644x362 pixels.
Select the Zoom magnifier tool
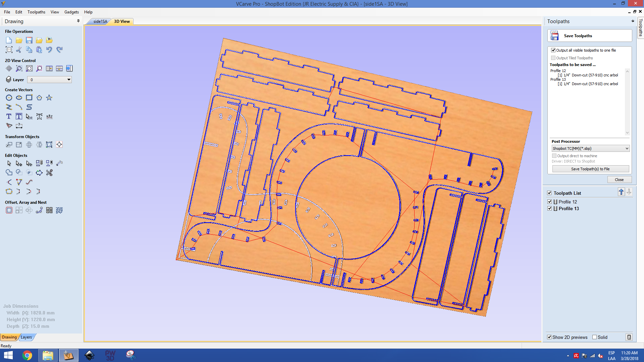pyautogui.click(x=19, y=68)
